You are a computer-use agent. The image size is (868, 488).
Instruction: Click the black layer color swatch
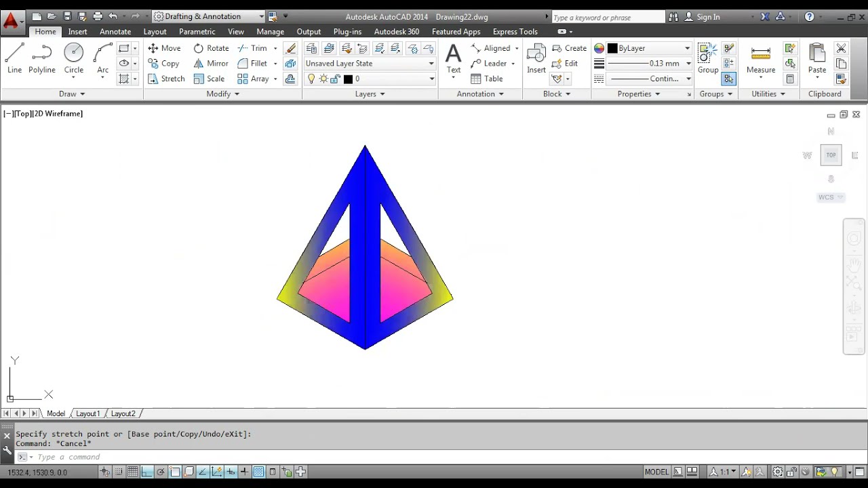348,79
